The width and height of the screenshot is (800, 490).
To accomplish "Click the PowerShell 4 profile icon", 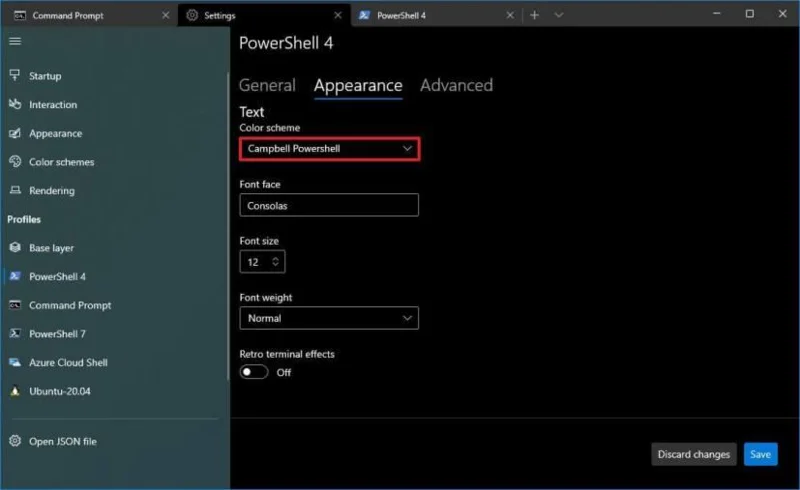I will 15,276.
